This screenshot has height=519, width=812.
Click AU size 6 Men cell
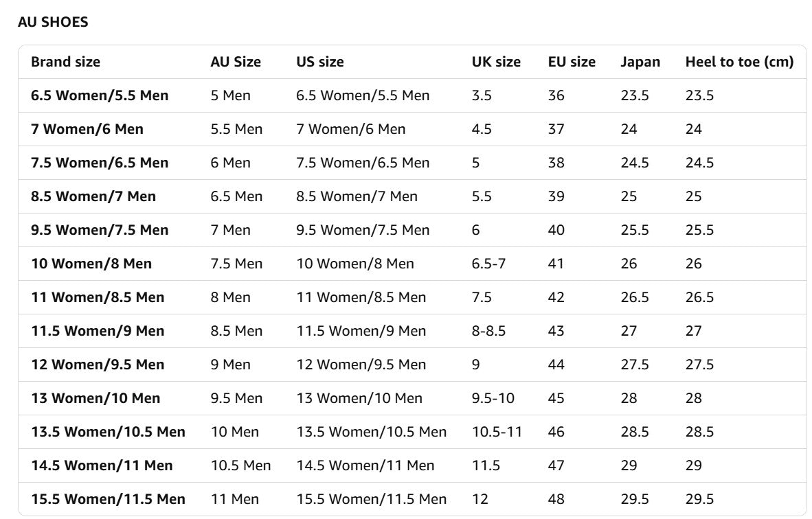coord(231,163)
